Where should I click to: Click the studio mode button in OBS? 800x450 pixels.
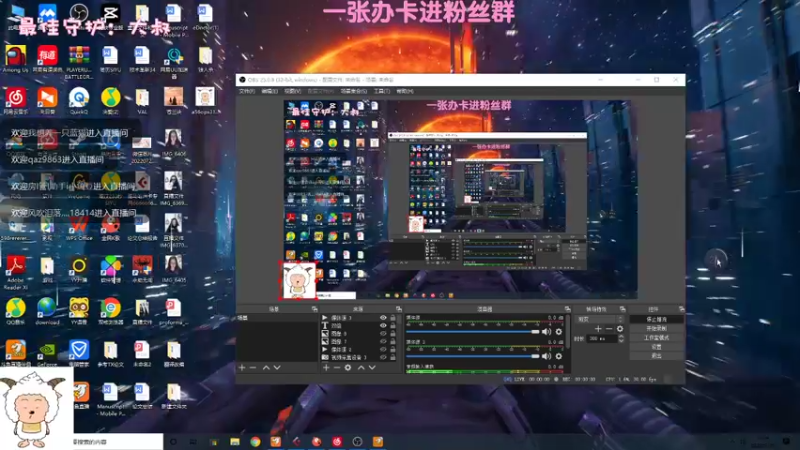(x=657, y=338)
